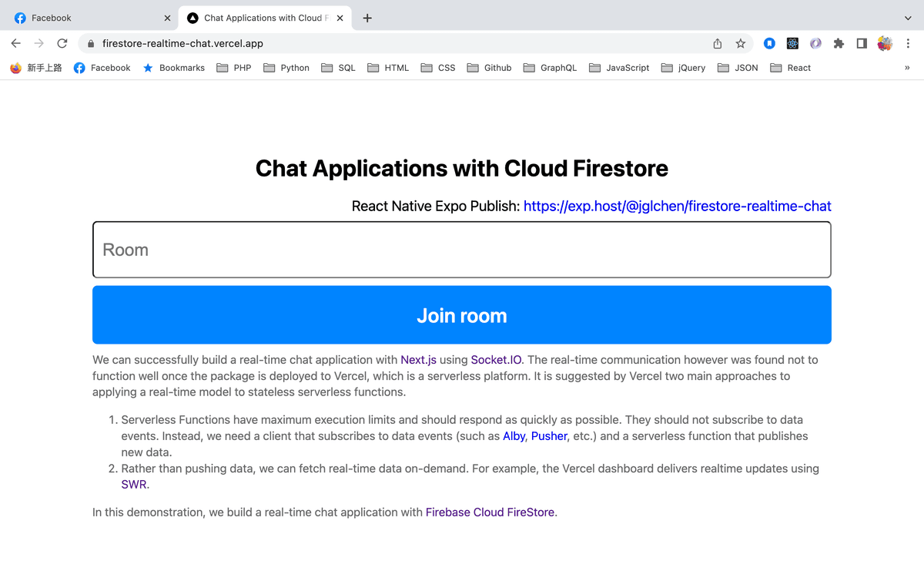Follow the Next.js link
Viewport: 924px width, 578px height.
click(x=419, y=360)
